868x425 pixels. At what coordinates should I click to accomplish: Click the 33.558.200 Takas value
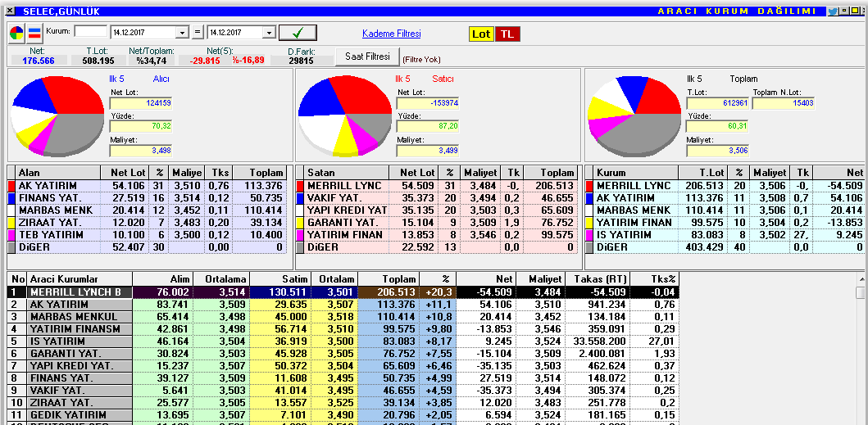(598, 341)
